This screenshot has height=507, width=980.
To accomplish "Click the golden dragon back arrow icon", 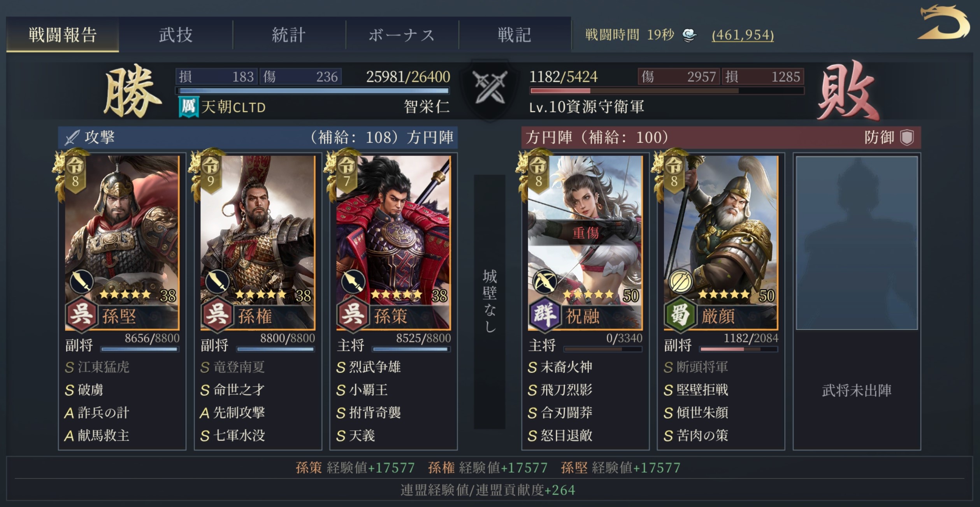I will pos(944,23).
